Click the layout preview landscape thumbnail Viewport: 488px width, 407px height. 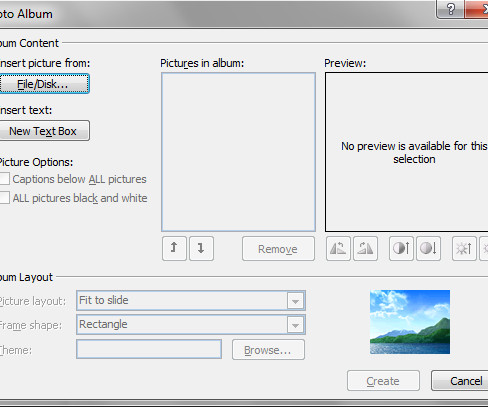[x=410, y=322]
